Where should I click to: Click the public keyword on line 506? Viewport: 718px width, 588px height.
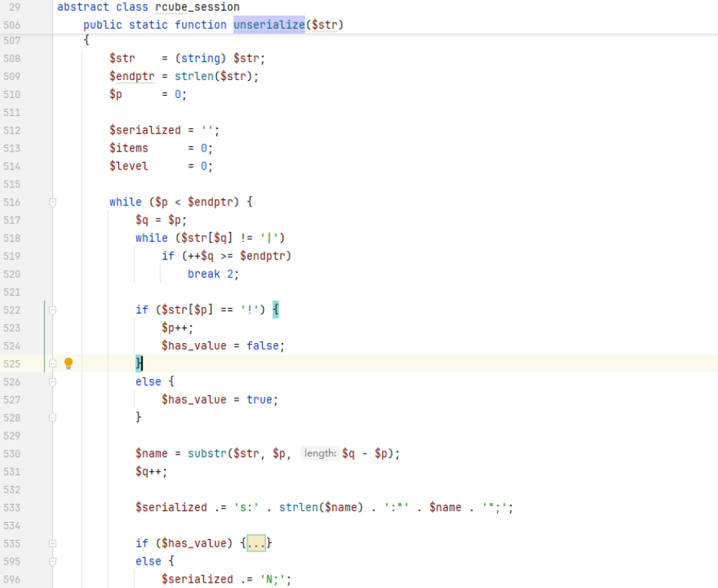tap(103, 25)
